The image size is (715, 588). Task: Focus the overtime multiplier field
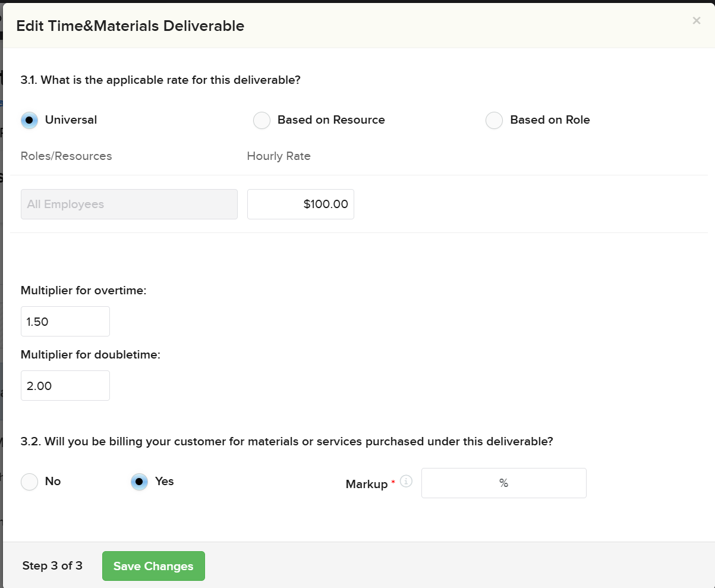[x=65, y=322]
